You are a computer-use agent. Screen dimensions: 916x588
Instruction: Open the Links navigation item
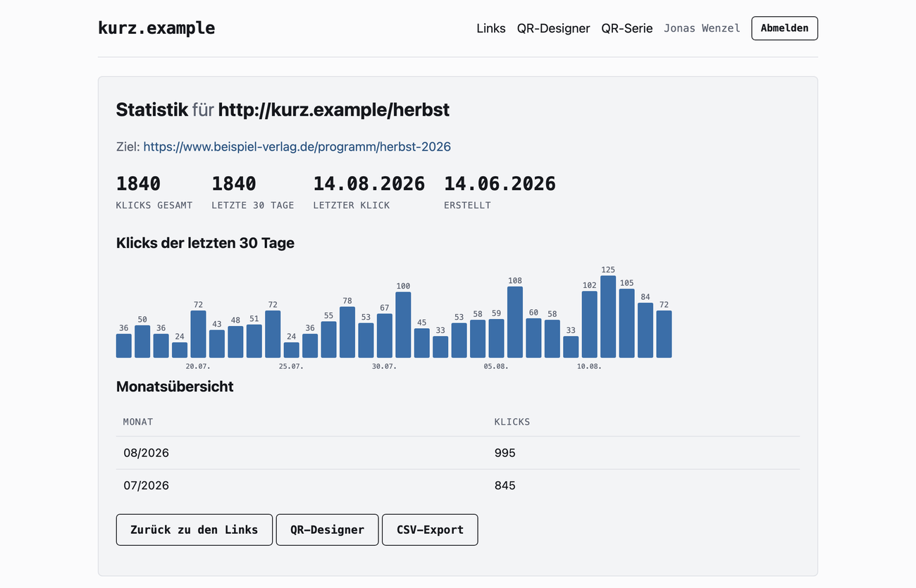491,28
